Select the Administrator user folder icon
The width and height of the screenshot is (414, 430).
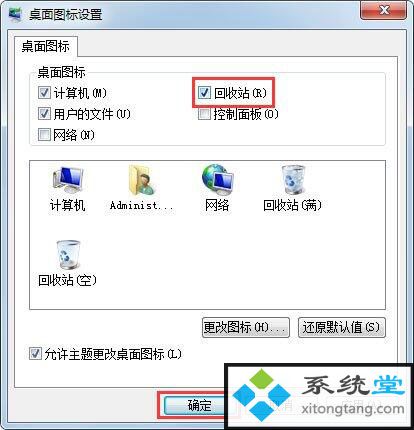tap(142, 180)
